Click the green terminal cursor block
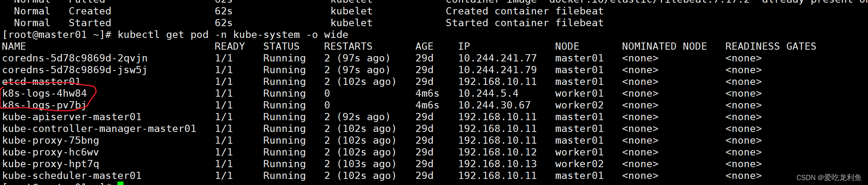The image size is (868, 185). (120, 183)
